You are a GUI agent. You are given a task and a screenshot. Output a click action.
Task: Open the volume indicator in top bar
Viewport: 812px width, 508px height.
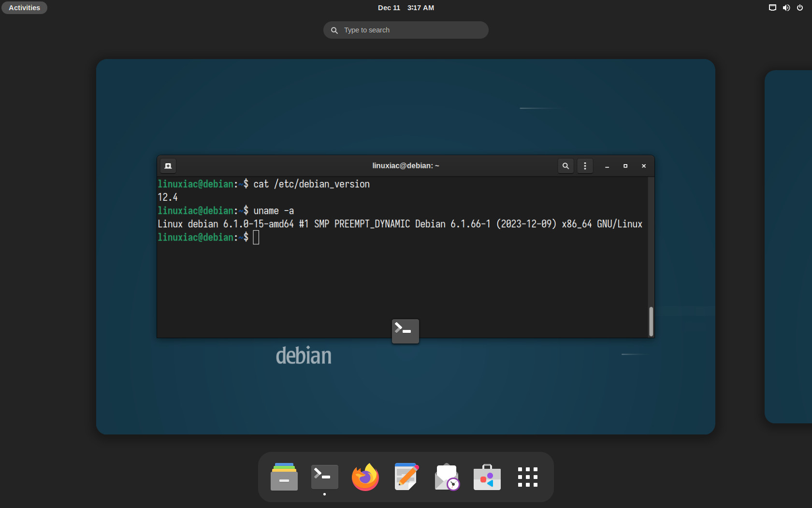tap(786, 8)
